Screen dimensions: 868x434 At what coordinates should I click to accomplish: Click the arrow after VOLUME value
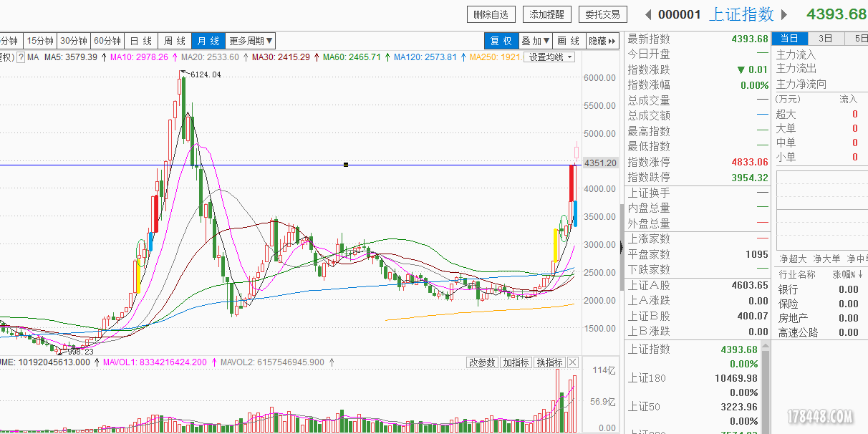tap(97, 362)
